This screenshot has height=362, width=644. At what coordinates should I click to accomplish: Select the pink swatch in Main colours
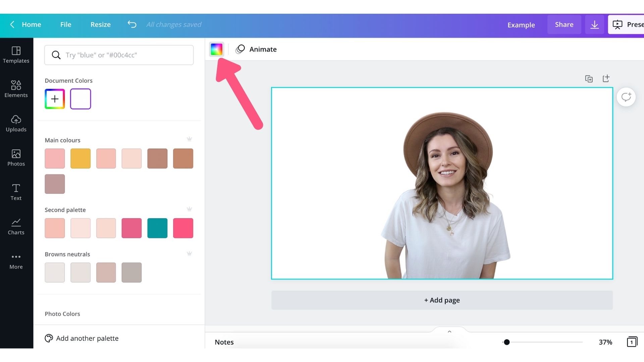coord(54,158)
